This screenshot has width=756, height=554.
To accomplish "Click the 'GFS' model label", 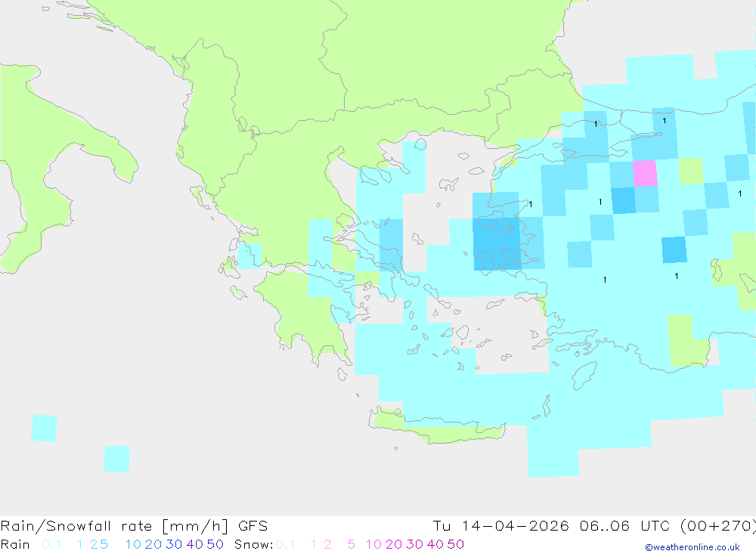I will point(253,526).
